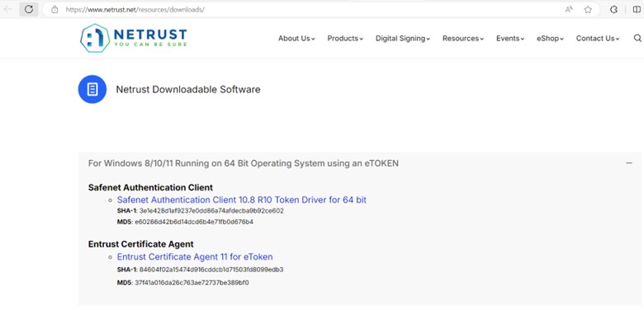
Task: Download Safenet Authentication Client 10.8 R10 driver
Action: coord(241,200)
